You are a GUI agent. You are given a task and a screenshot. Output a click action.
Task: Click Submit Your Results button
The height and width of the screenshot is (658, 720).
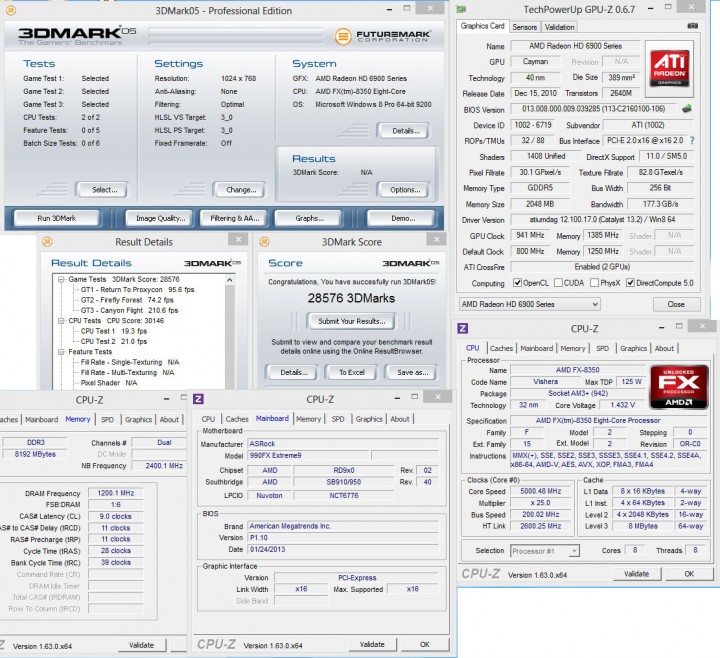(x=351, y=321)
